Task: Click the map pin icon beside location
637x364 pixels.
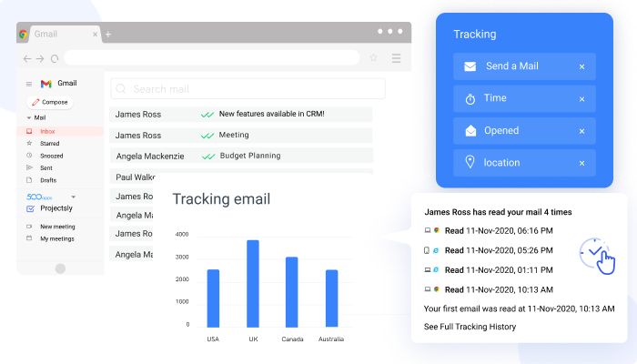Action: point(470,162)
